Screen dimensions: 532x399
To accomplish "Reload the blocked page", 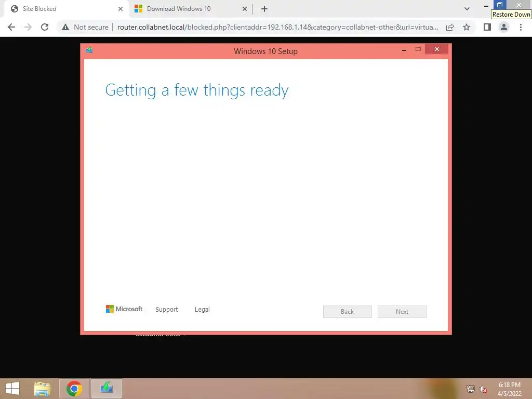I will [45, 27].
